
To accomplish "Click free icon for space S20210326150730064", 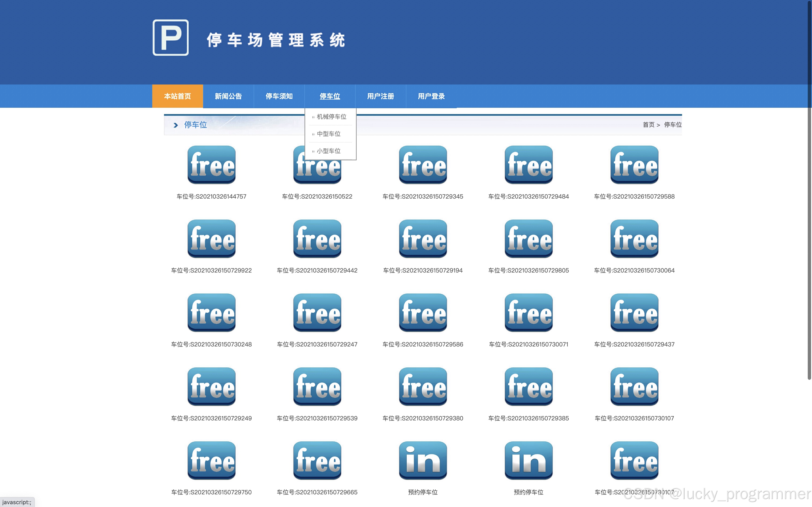I will (x=634, y=238).
